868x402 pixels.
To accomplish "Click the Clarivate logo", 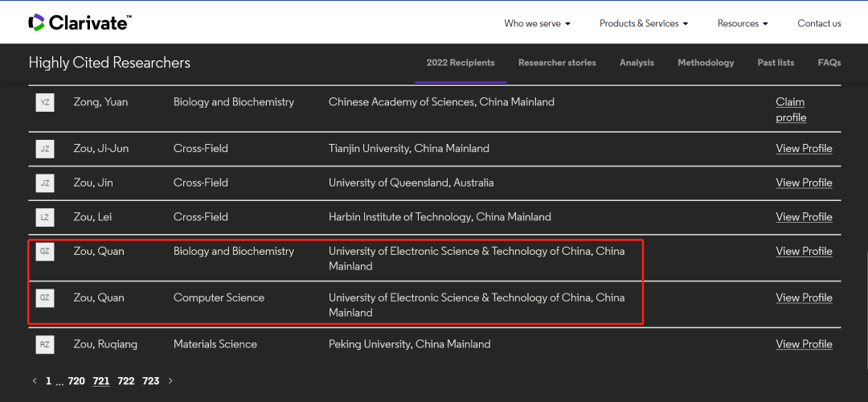I will pyautogui.click(x=80, y=23).
